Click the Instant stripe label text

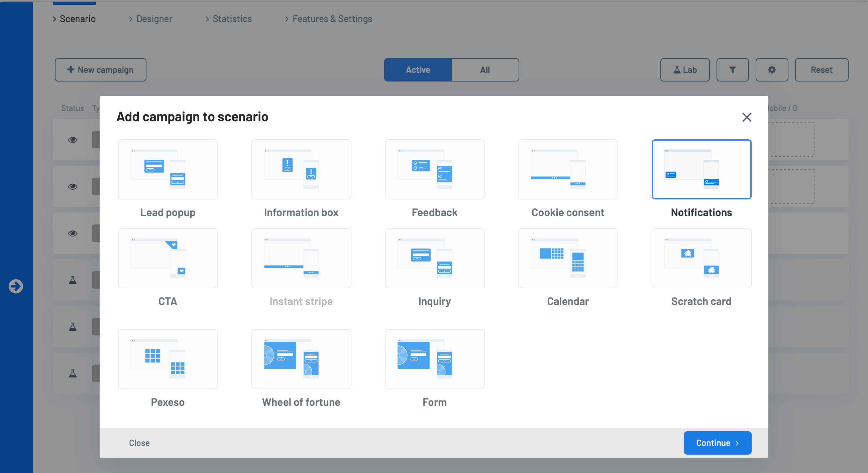(x=301, y=301)
